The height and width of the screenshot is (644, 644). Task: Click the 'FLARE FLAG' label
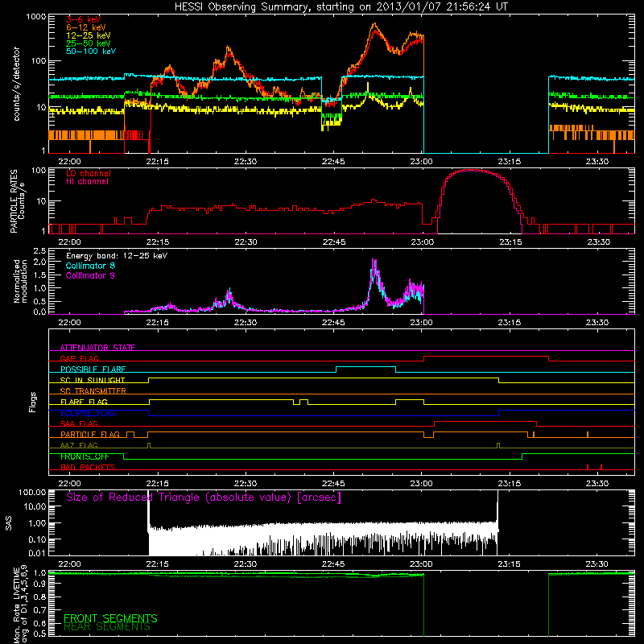point(84,402)
